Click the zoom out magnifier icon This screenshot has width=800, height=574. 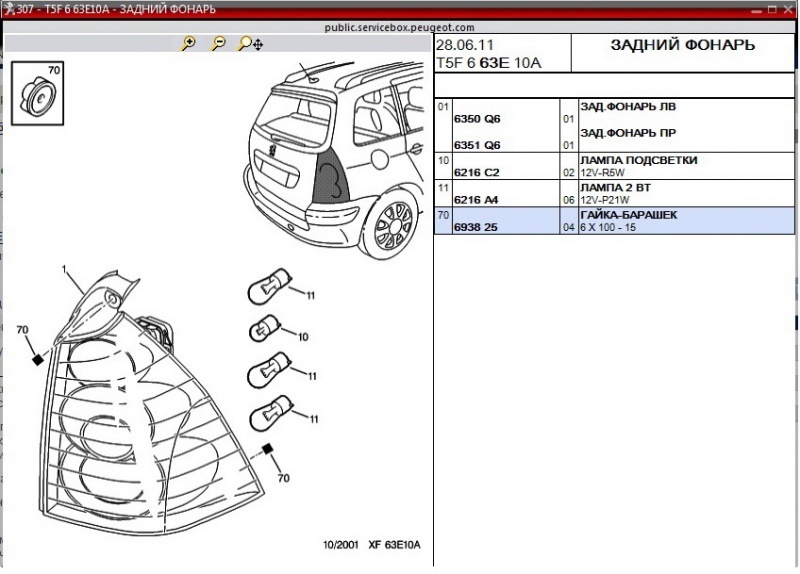click(217, 44)
